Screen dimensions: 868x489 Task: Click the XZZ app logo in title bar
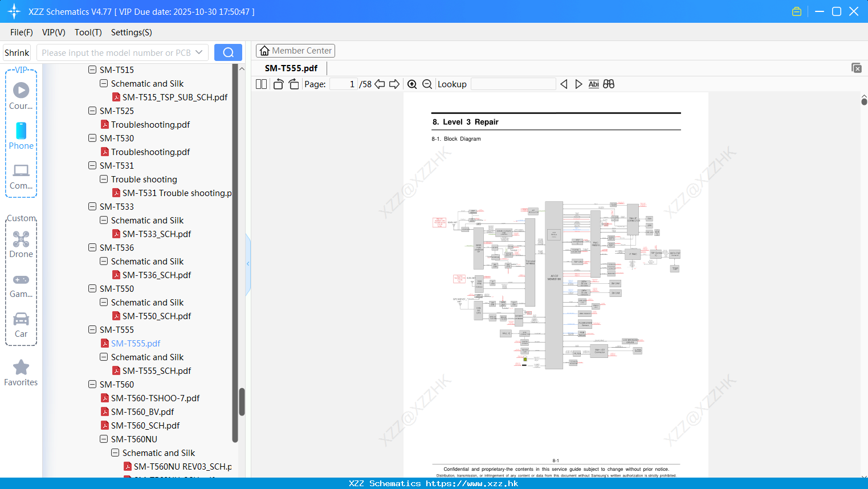click(14, 11)
